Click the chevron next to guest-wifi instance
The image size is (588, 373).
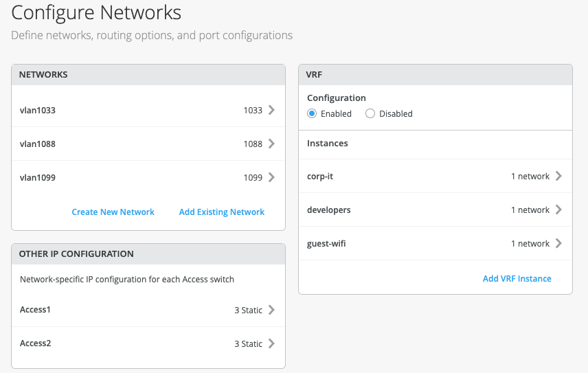click(558, 244)
